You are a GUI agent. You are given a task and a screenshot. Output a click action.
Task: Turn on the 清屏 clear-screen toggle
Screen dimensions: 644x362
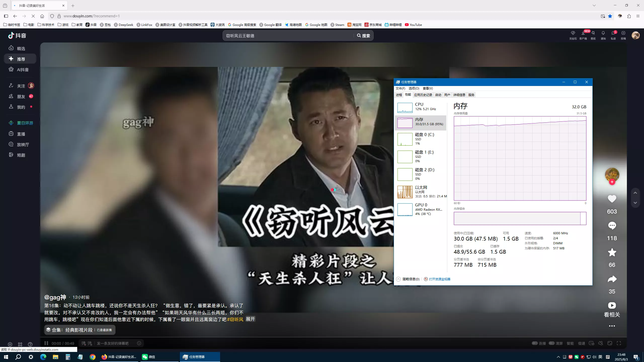(x=551, y=343)
